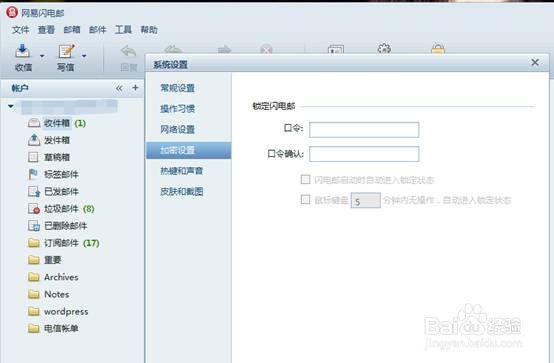
Task: Click the 垃圾邮件 unread count (8)
Action: click(88, 209)
